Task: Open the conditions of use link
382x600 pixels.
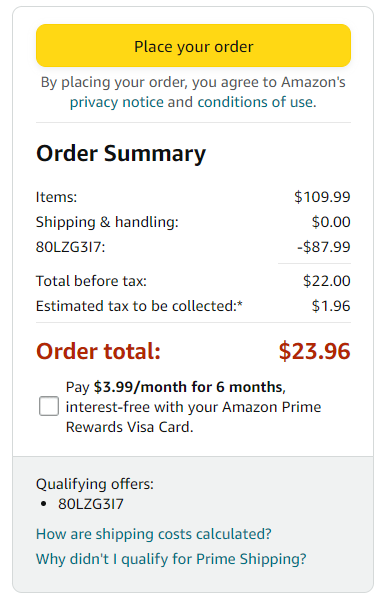Action: click(256, 102)
